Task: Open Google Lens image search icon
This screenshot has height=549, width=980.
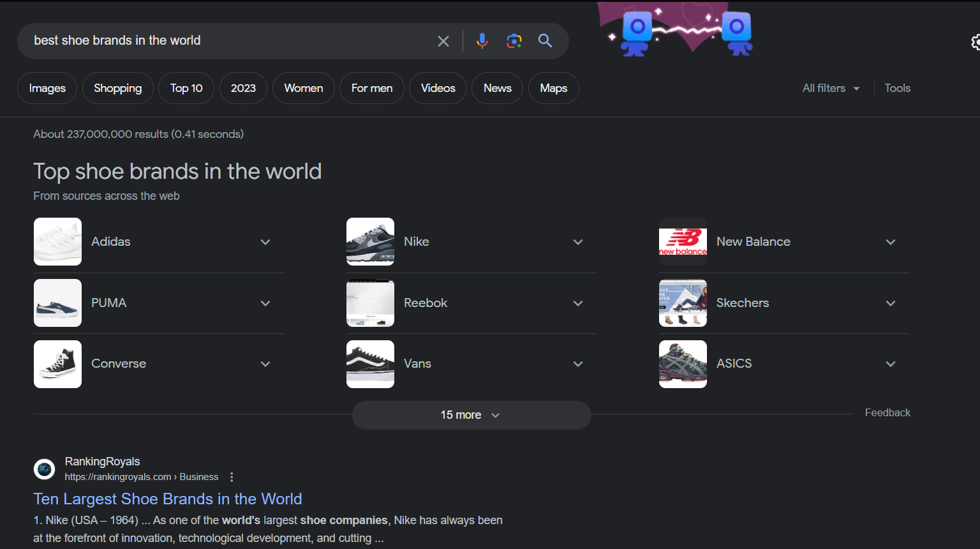Action: [514, 41]
